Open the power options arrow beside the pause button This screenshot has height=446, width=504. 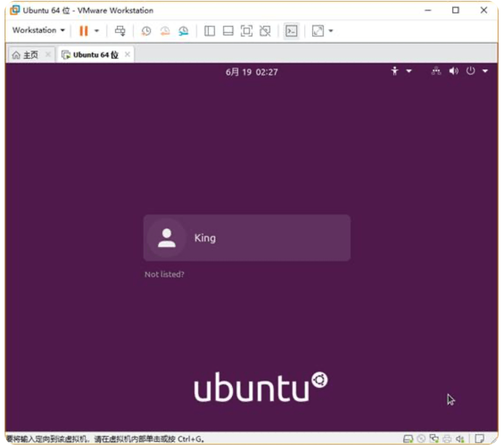click(x=97, y=31)
